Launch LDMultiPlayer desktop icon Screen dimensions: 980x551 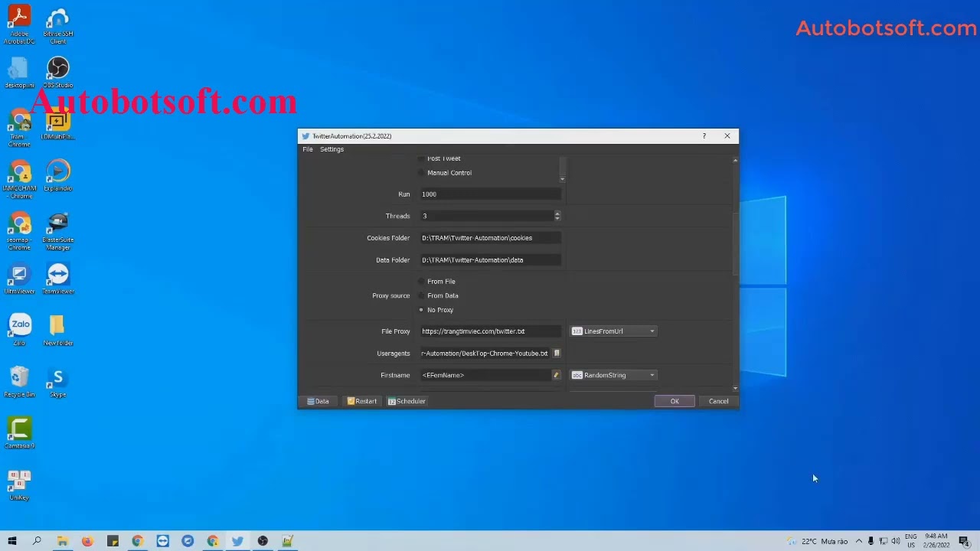[x=58, y=125]
